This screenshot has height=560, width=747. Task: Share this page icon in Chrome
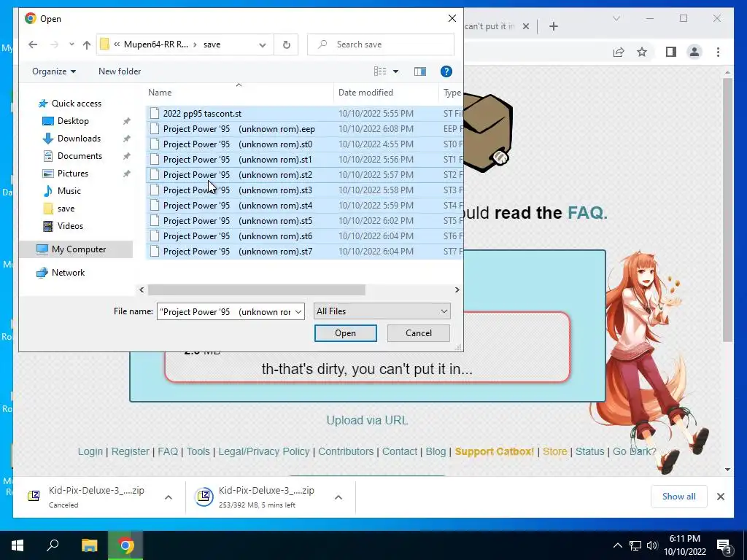click(619, 52)
